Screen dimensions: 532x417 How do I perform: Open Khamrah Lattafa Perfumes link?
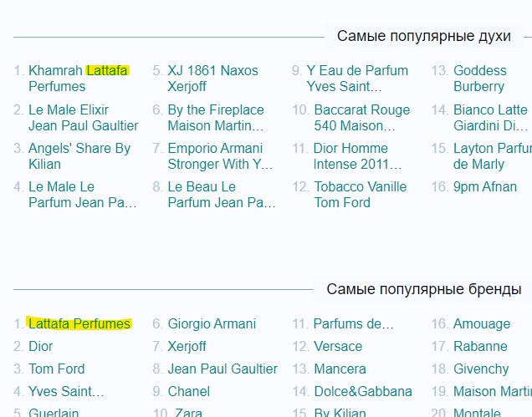(79, 79)
